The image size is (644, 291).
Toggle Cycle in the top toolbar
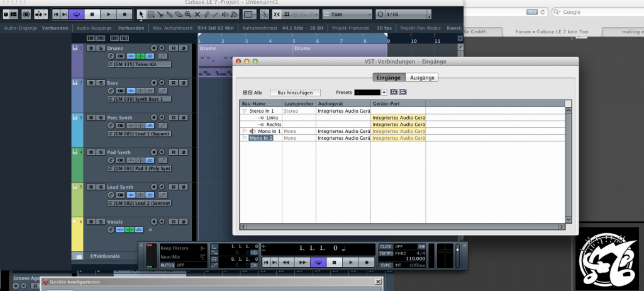pyautogui.click(x=76, y=14)
